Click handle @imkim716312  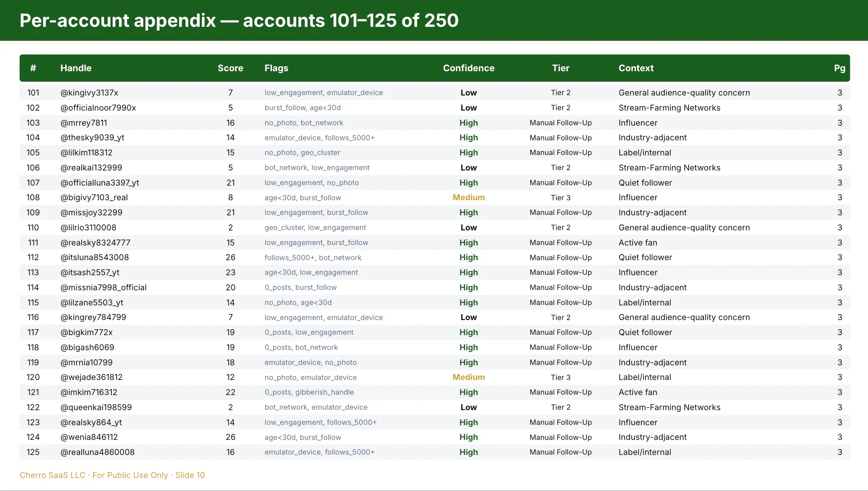pos(89,392)
